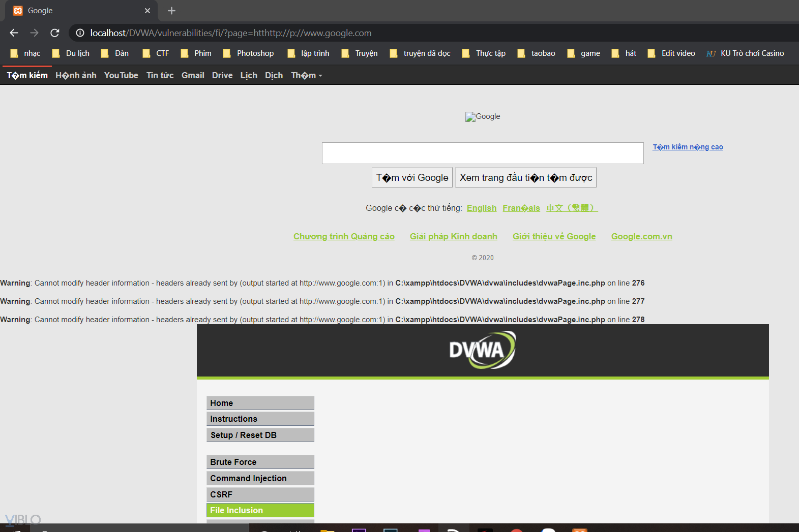This screenshot has height=532, width=799.
Task: Open the DVWA Instructions menu item
Action: (260, 419)
